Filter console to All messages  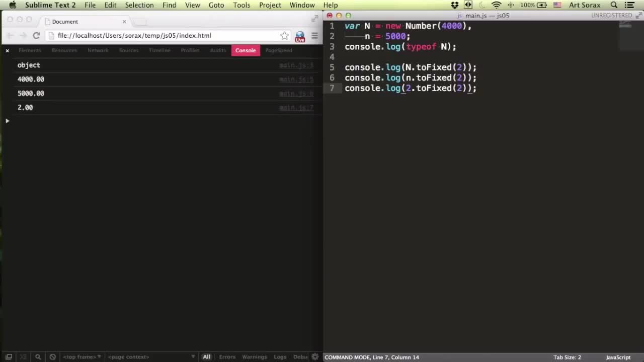pos(206,357)
